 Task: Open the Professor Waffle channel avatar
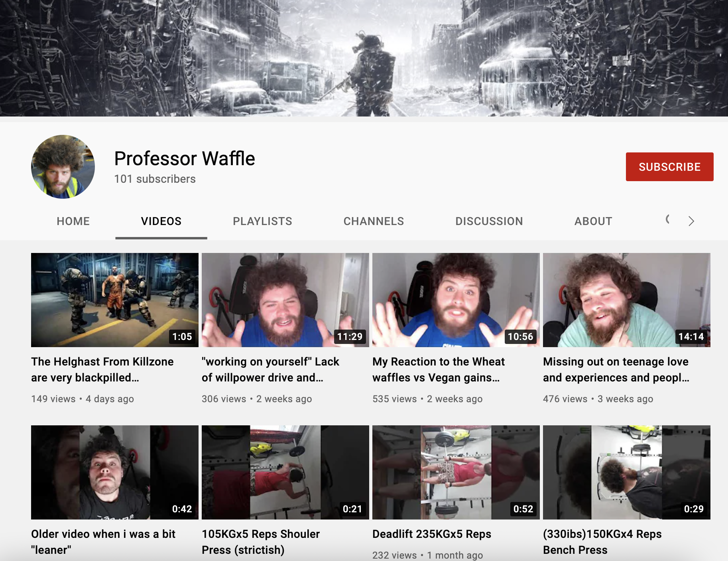[63, 167]
